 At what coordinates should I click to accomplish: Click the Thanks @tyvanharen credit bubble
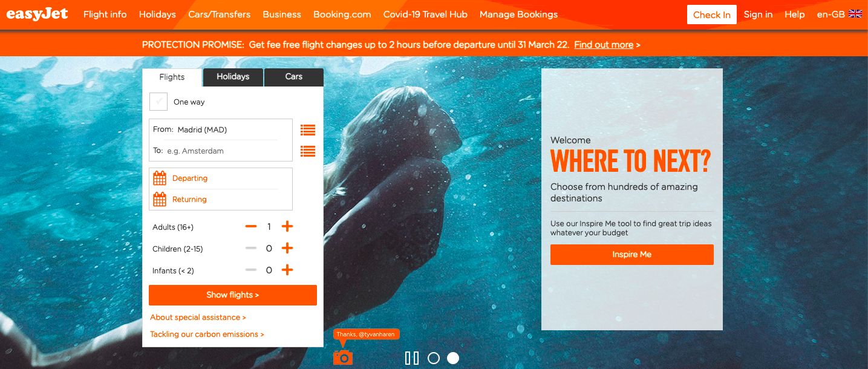(367, 334)
